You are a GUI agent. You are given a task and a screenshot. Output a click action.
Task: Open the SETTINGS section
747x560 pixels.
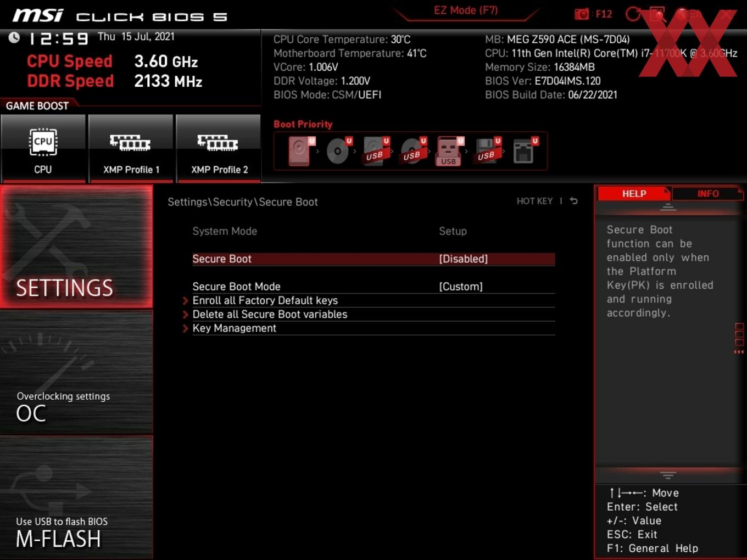coord(76,247)
